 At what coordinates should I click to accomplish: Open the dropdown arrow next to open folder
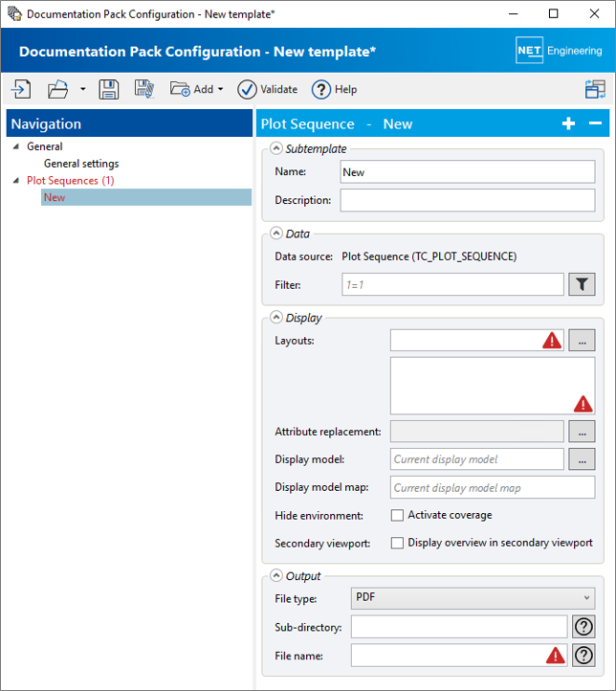pos(83,89)
